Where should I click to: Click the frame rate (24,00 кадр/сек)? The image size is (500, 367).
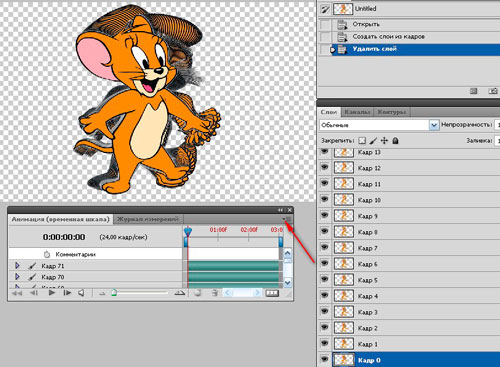click(123, 237)
